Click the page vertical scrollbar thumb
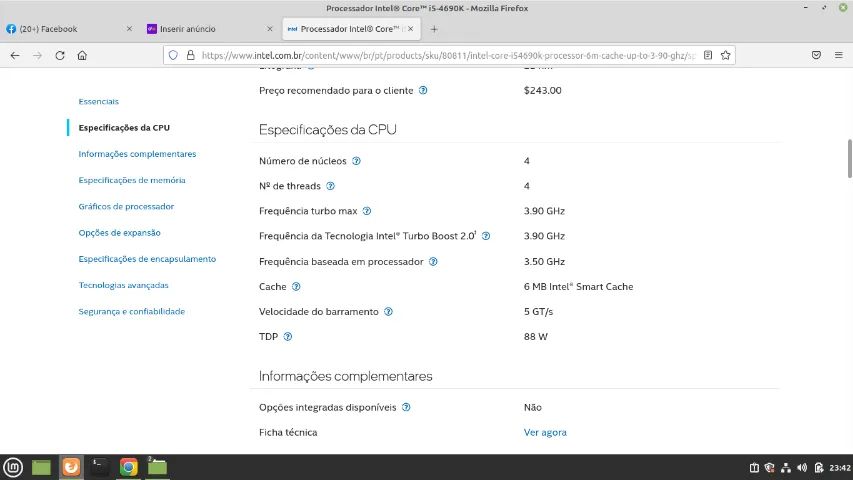 [x=849, y=158]
